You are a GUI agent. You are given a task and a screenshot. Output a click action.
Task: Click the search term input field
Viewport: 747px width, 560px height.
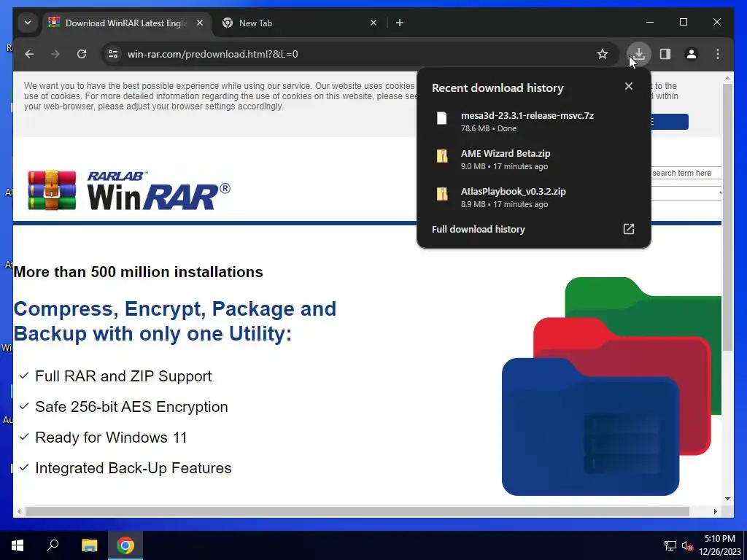686,173
